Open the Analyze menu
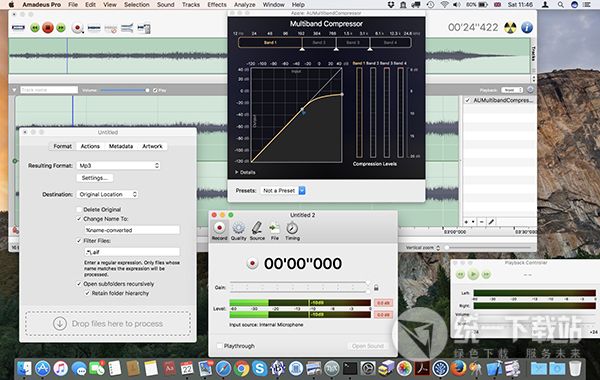Viewport: 600px width, 380px height. coord(245,5)
